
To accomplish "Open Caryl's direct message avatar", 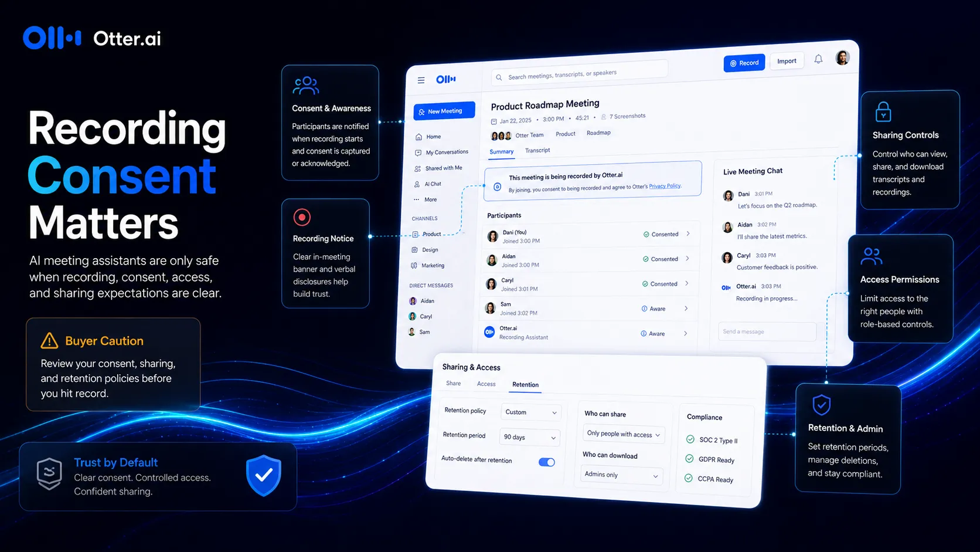I will (x=412, y=316).
